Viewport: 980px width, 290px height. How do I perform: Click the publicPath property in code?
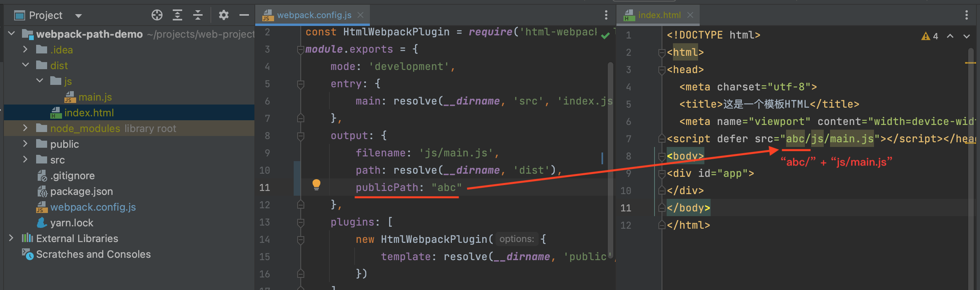tap(387, 187)
